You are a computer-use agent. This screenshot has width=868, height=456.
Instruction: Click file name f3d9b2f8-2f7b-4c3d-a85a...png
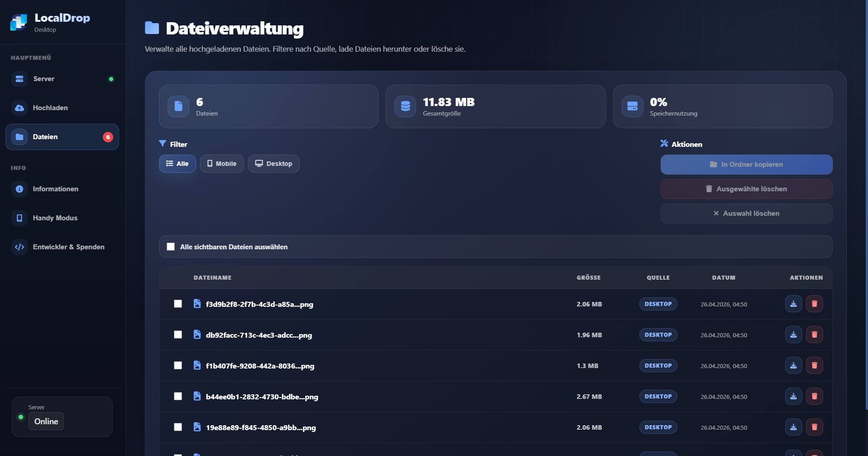click(x=259, y=304)
